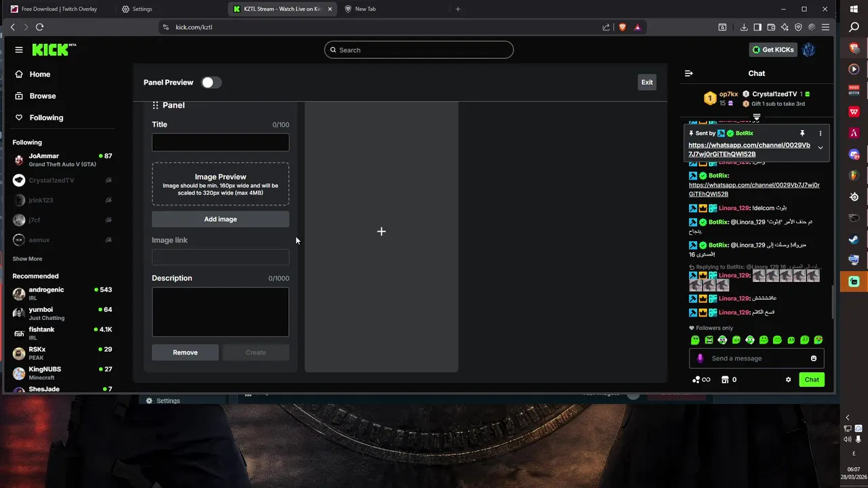Open chat emoji picker

(x=814, y=358)
